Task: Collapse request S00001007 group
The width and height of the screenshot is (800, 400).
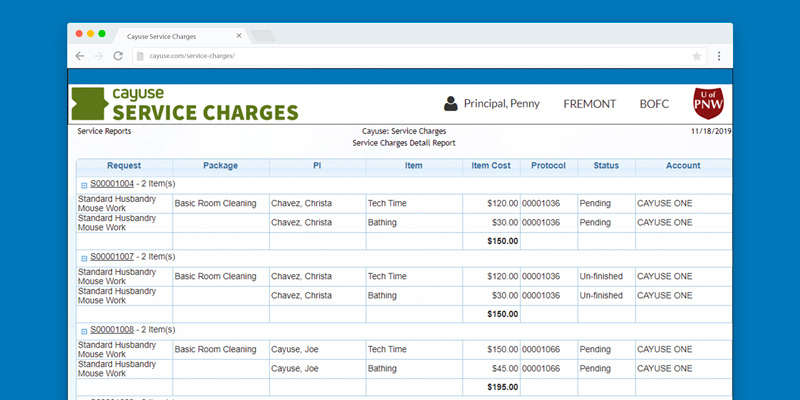Action: pos(84,258)
